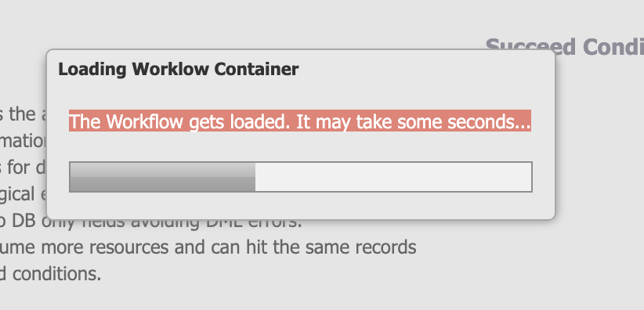Click the partial "gical e" text
The image size is (644, 310).
[23, 195]
